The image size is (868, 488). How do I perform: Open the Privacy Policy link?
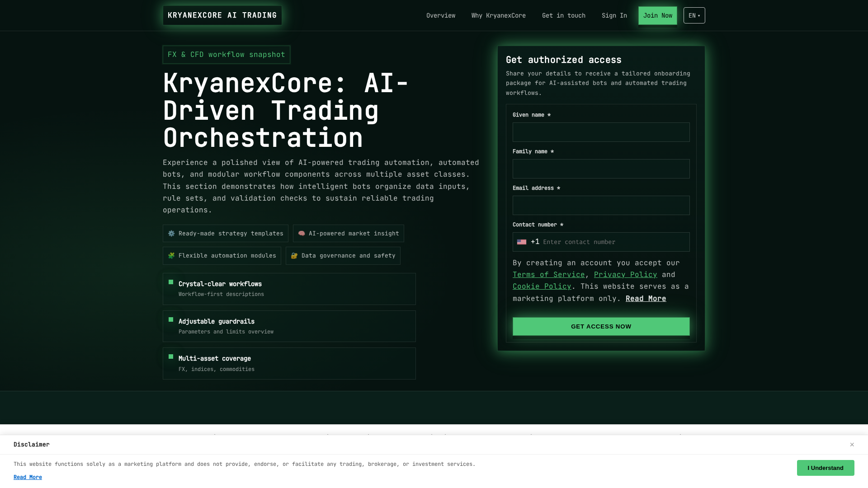(625, 275)
